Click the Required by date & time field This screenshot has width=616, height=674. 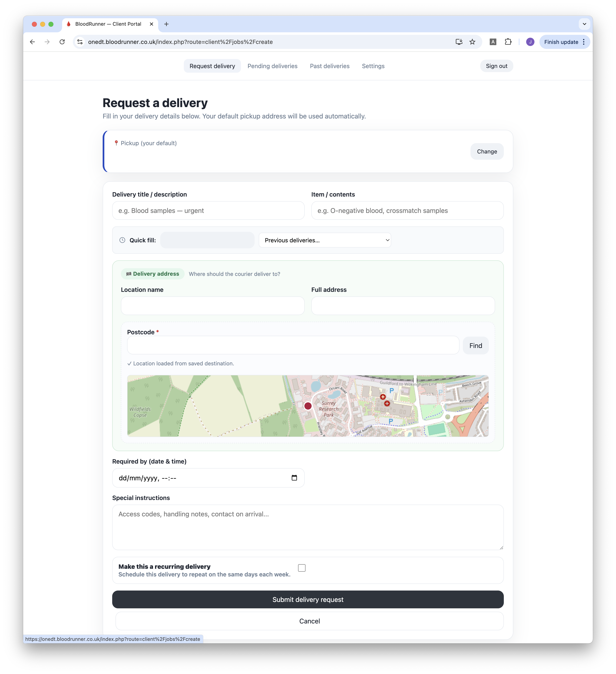tap(208, 478)
